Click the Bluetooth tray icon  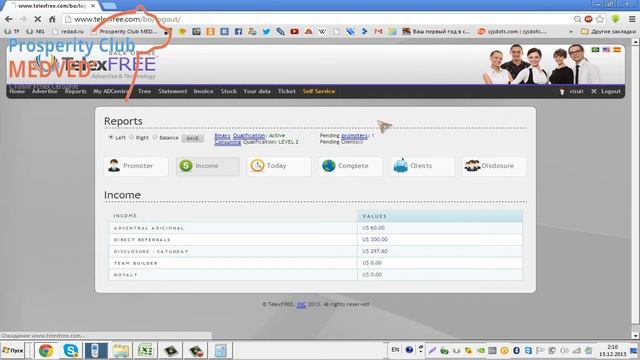(516, 350)
